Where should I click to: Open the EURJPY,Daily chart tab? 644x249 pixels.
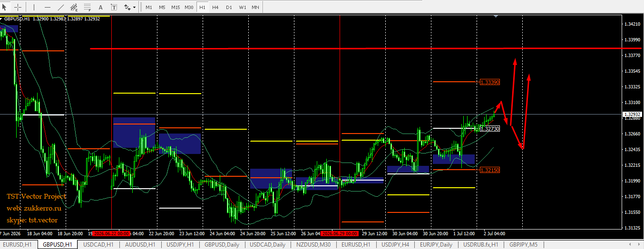pyautogui.click(x=436, y=245)
